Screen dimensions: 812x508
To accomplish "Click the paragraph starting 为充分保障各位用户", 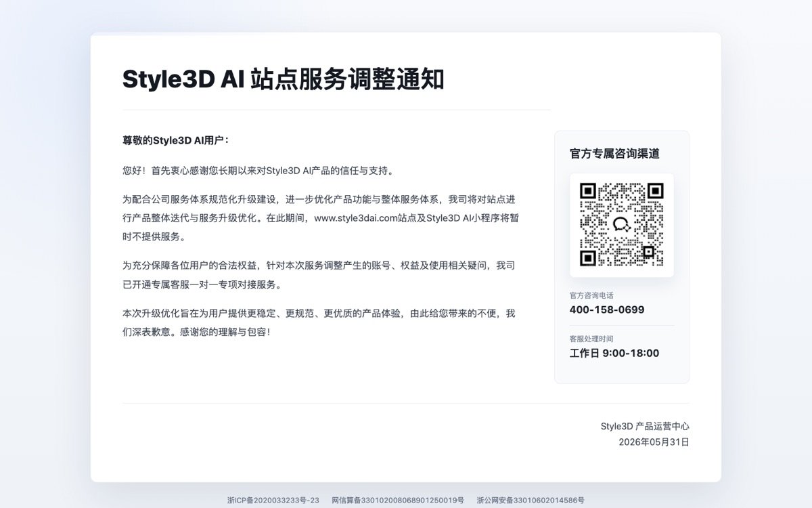I will click(x=323, y=275).
